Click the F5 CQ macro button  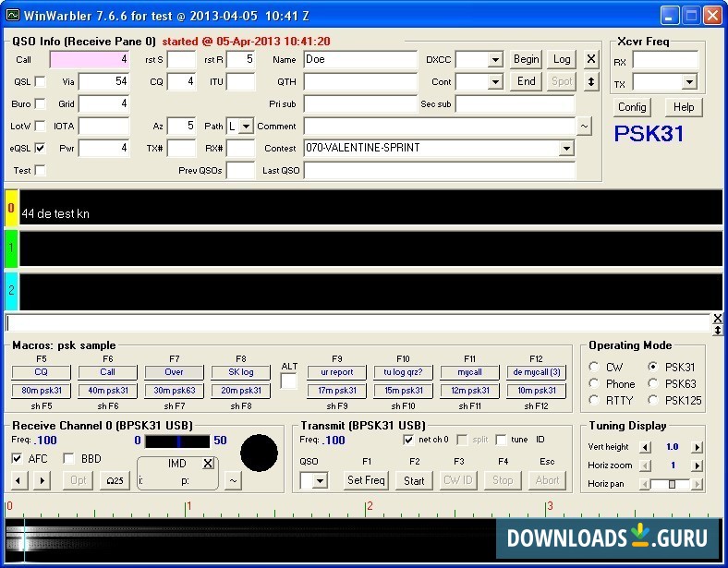click(41, 372)
